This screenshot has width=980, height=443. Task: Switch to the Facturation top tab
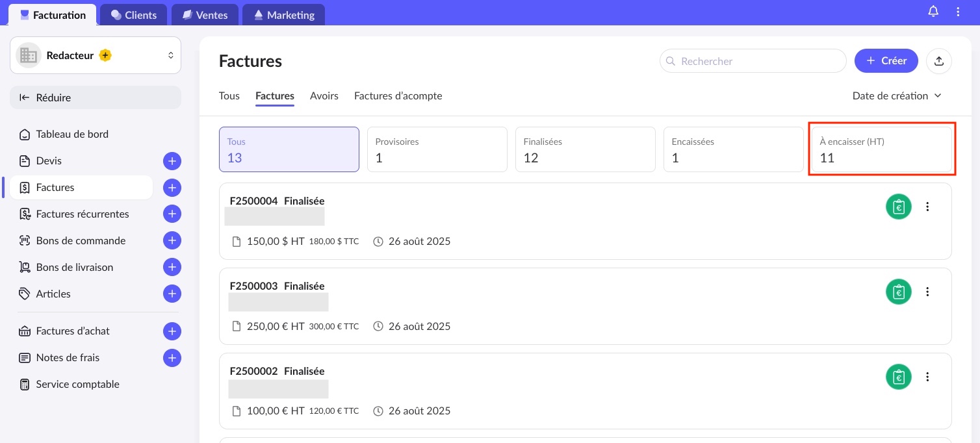53,15
